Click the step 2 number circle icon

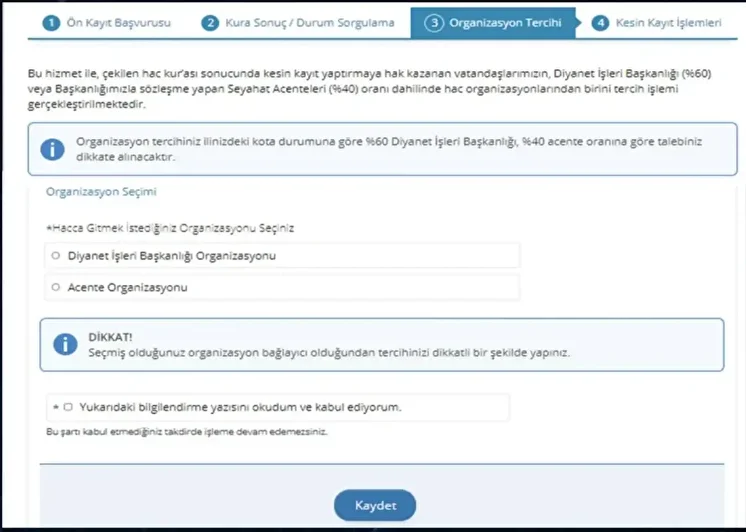point(210,22)
